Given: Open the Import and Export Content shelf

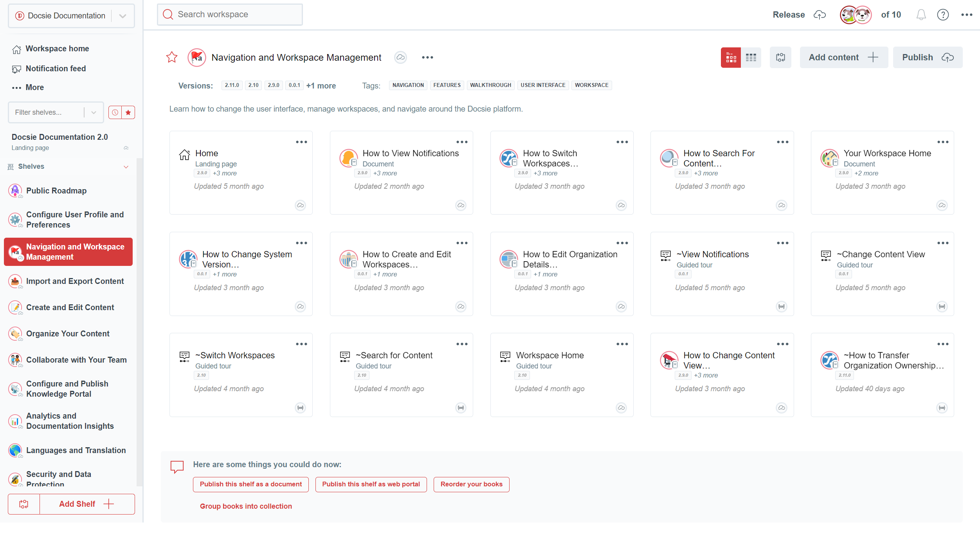Looking at the screenshot, I should click(69, 281).
